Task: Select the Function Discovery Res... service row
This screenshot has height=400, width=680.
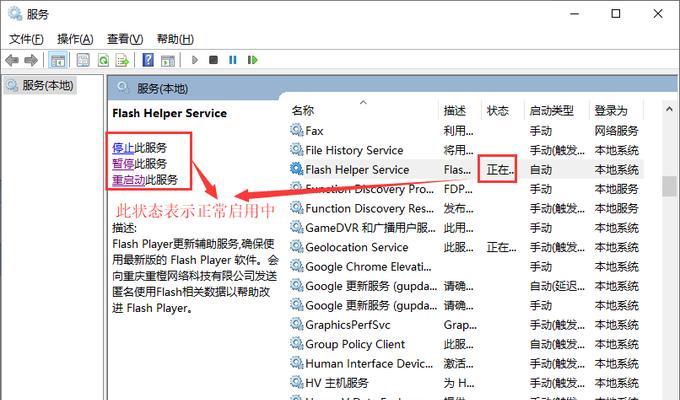Action: (466, 208)
